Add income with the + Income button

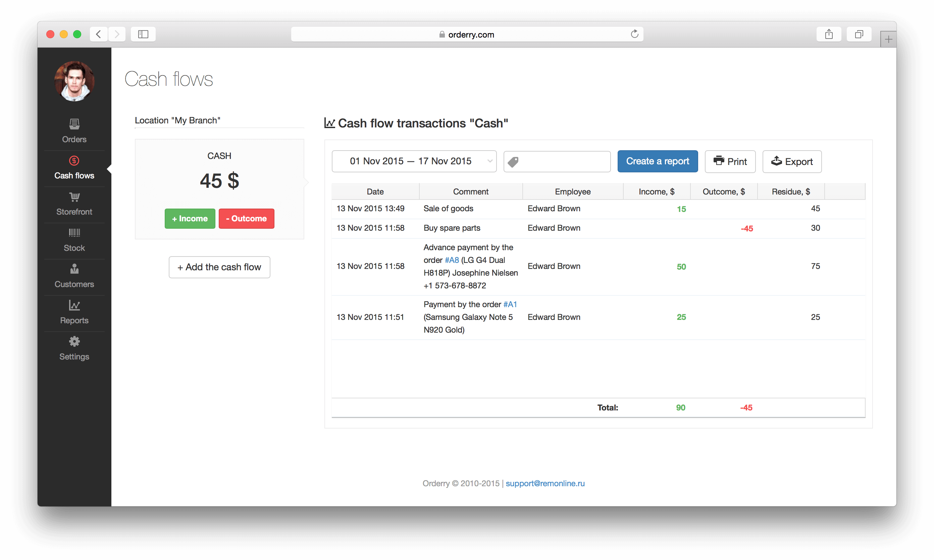click(190, 218)
